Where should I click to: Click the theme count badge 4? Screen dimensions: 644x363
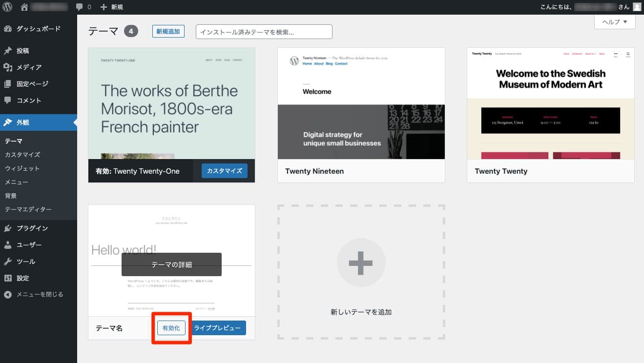click(x=131, y=31)
